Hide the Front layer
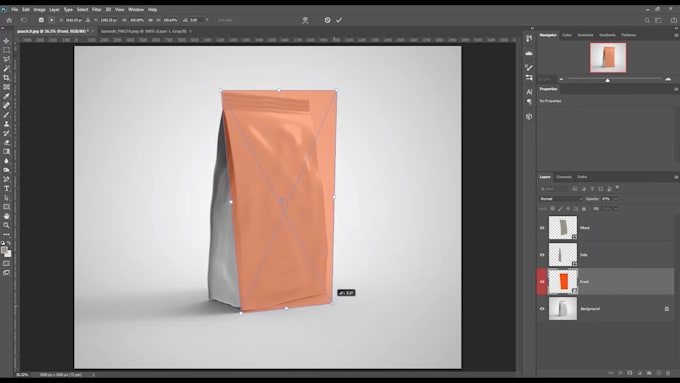Image resolution: width=680 pixels, height=383 pixels. pyautogui.click(x=542, y=282)
